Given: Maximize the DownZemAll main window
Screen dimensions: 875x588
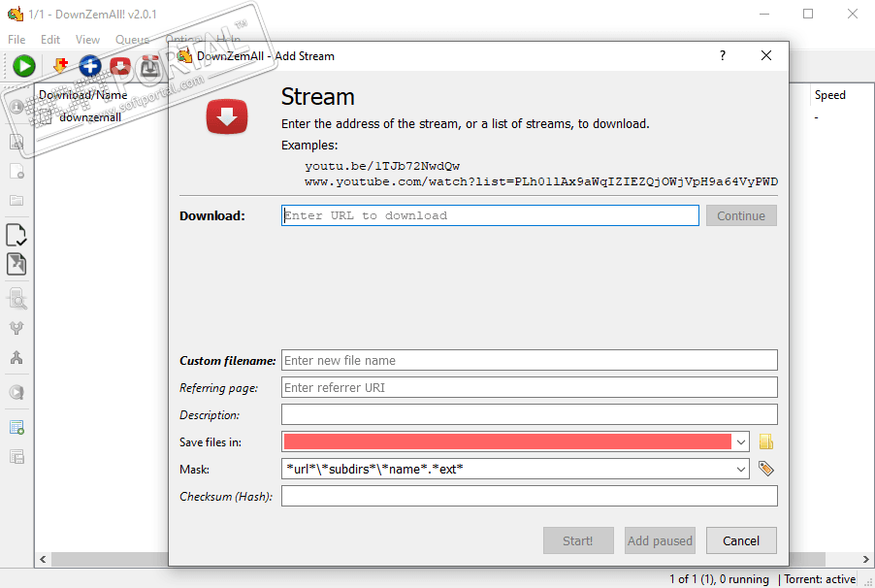Looking at the screenshot, I should pyautogui.click(x=808, y=14).
